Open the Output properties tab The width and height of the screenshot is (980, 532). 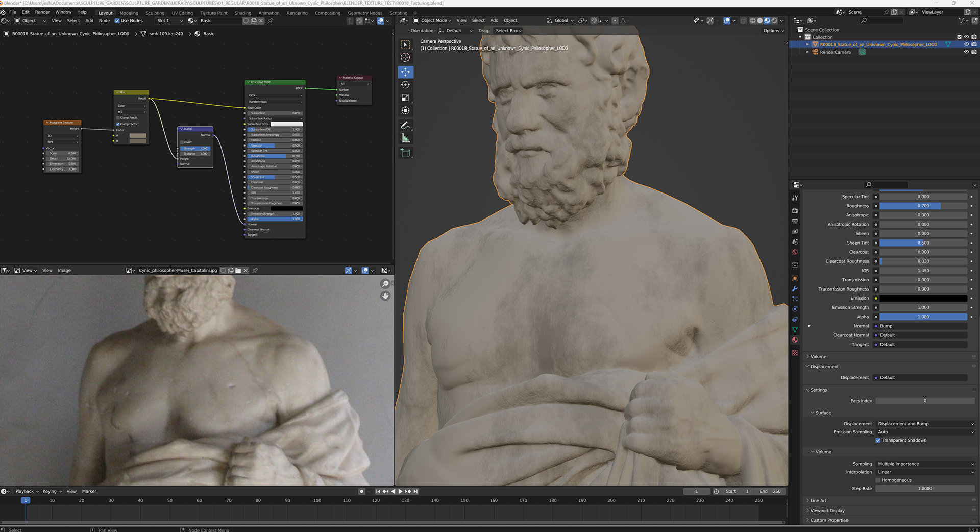[x=795, y=221]
